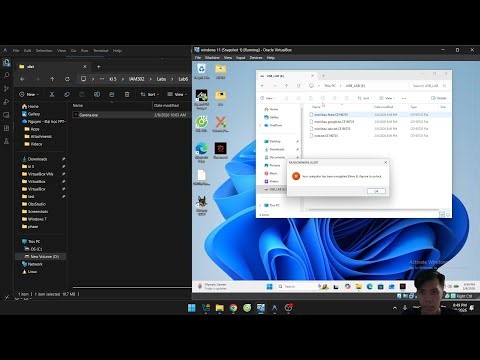Open New dropdown in VM Explorer
Viewport: 480px width, 360px height.
[x=267, y=98]
